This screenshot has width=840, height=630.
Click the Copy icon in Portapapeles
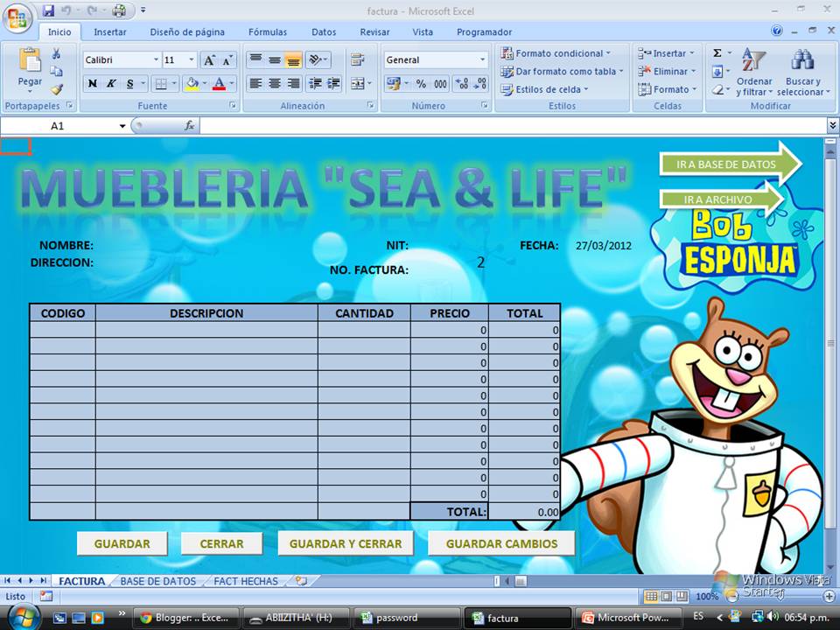tap(56, 71)
